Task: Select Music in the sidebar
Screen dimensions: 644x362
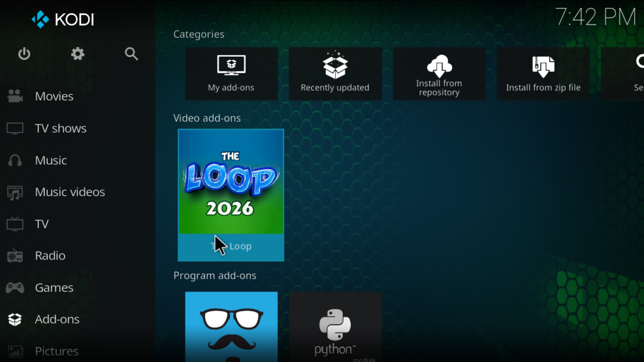Action: coord(50,160)
